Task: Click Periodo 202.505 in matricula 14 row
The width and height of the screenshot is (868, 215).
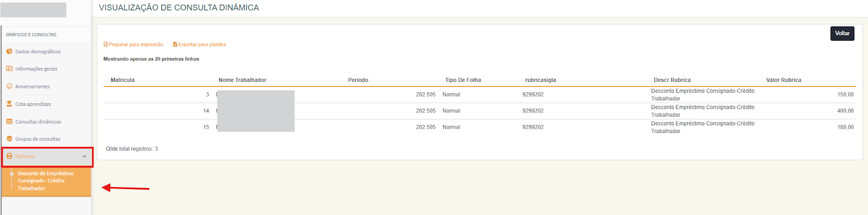Action: [426, 111]
